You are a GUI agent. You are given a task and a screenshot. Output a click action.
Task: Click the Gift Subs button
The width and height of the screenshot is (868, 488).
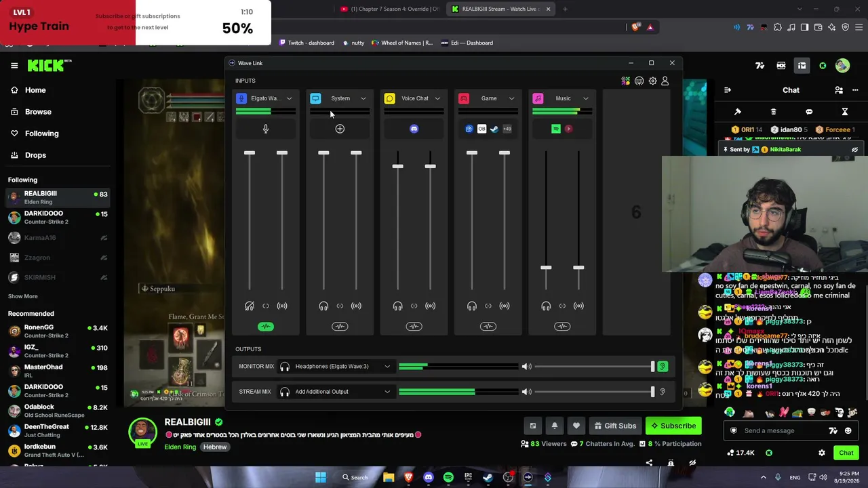coord(614,426)
